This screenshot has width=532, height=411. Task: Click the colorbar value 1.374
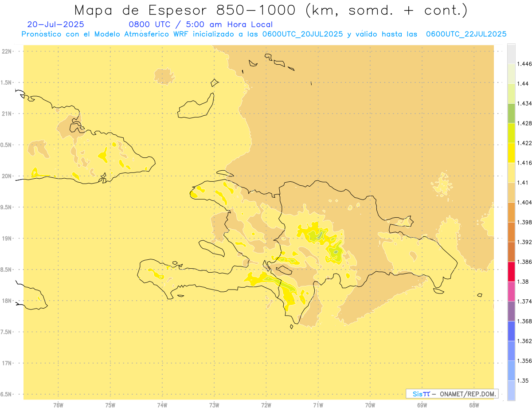click(x=525, y=301)
